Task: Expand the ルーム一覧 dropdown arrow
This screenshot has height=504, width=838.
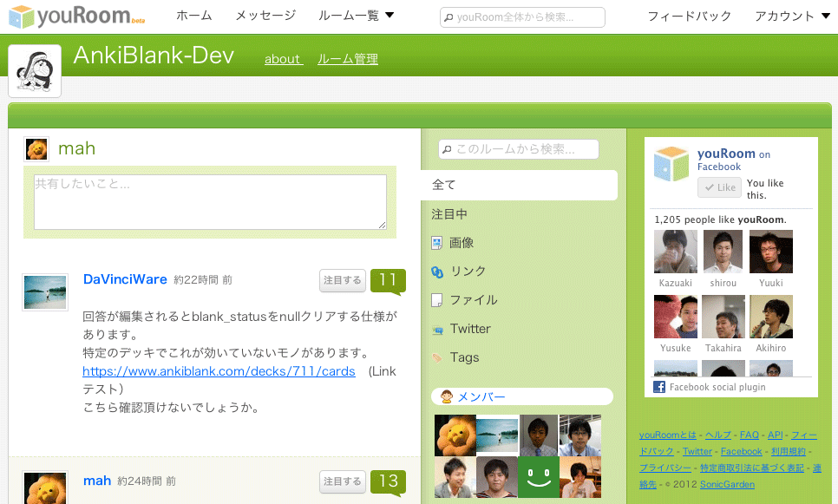Action: 390,16
